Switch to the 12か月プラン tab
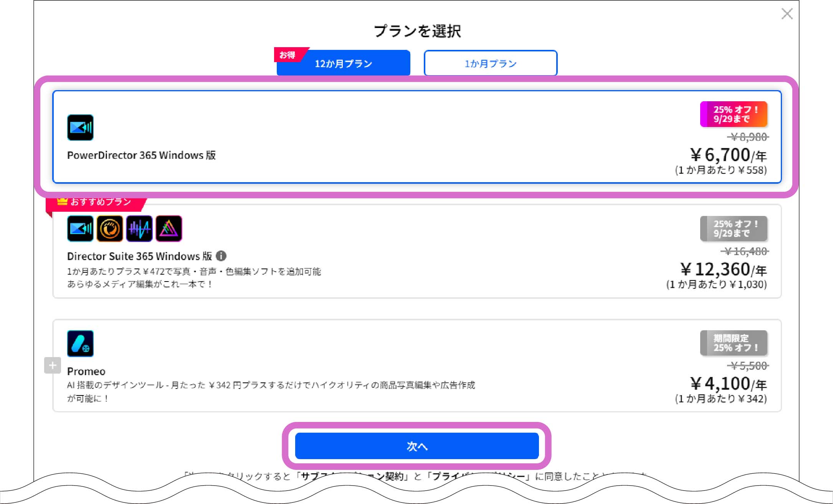This screenshot has width=833, height=504. pyautogui.click(x=344, y=63)
